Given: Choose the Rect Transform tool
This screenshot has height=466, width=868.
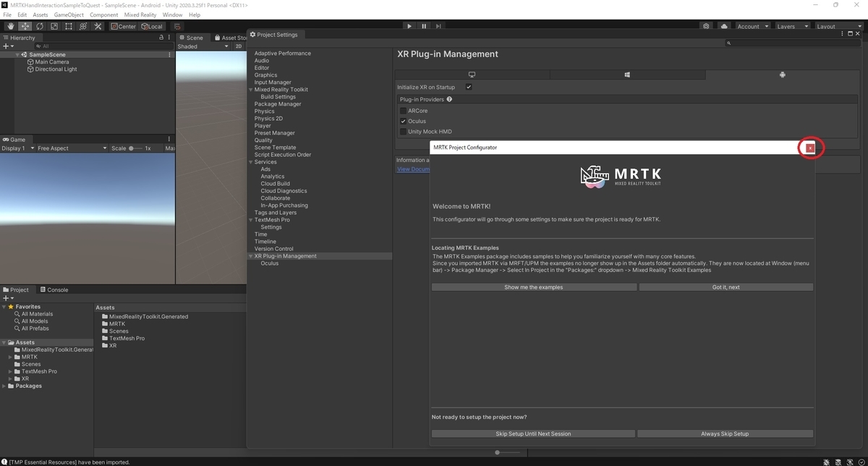Looking at the screenshot, I should pyautogui.click(x=68, y=26).
